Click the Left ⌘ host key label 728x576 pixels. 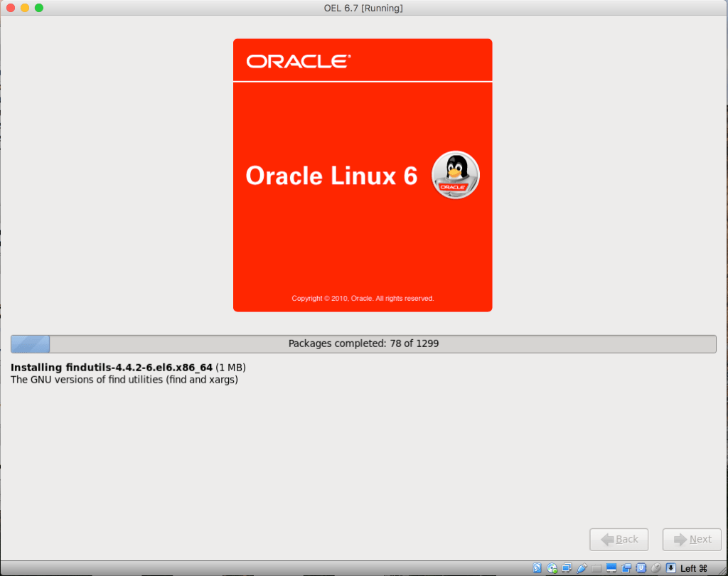click(694, 568)
